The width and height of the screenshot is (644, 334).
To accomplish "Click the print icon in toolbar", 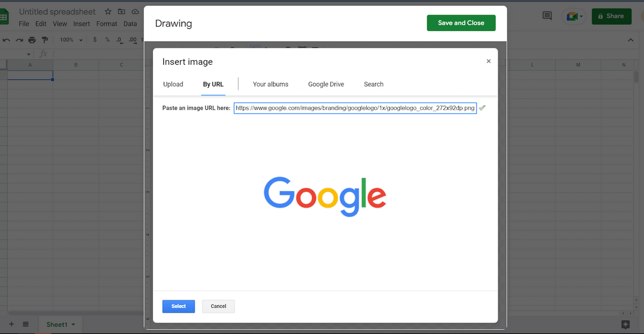I will 32,40.
